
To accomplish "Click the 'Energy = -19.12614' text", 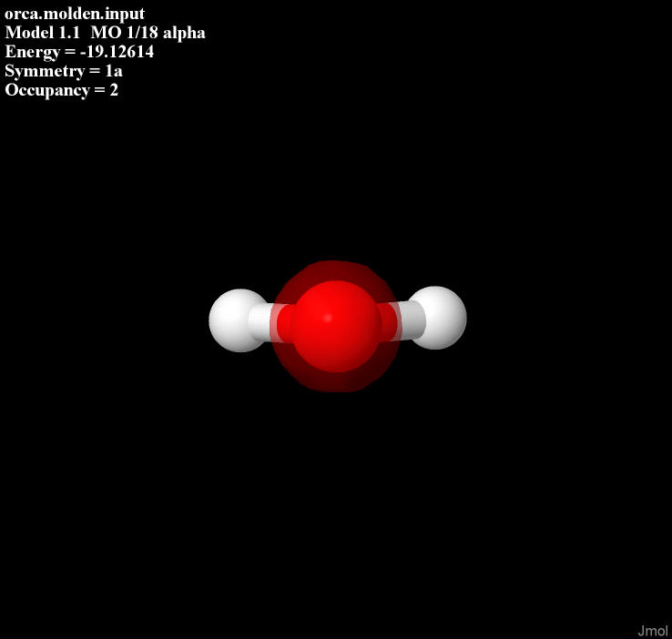I will click(79, 52).
